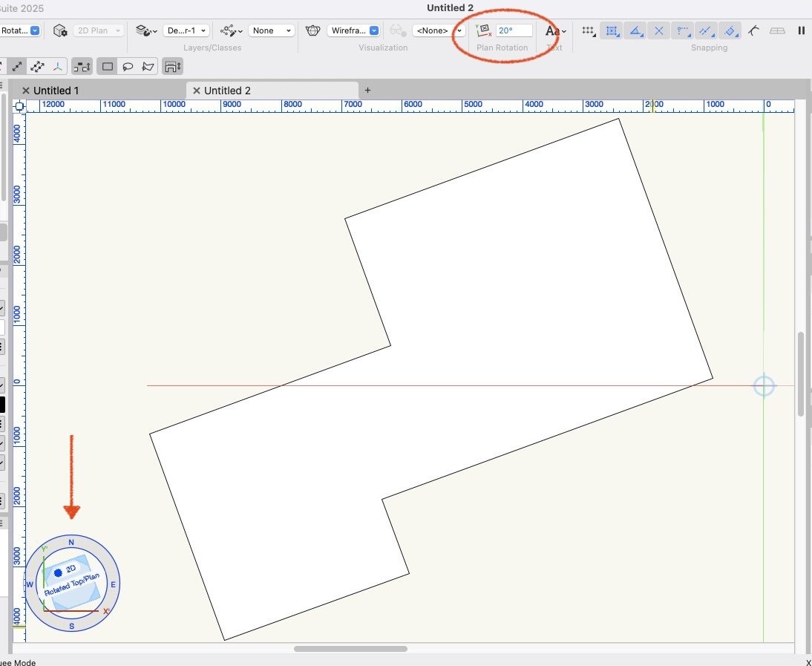
Task: Click the multiple view panes cube icon
Action: tap(60, 30)
